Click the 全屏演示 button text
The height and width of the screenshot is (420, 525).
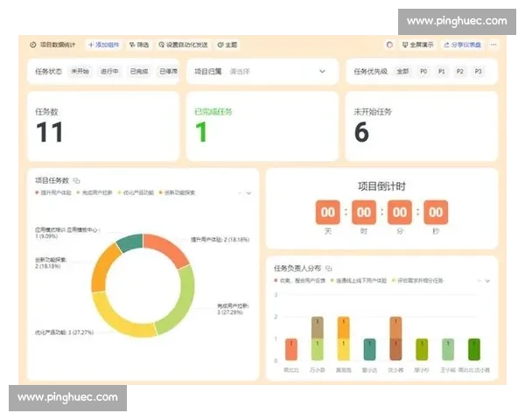(x=422, y=45)
